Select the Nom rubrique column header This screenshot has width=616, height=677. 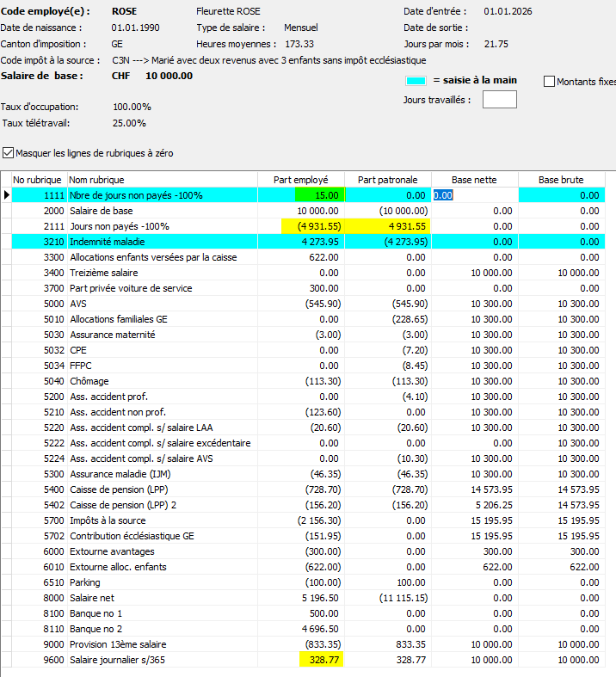pos(163,180)
